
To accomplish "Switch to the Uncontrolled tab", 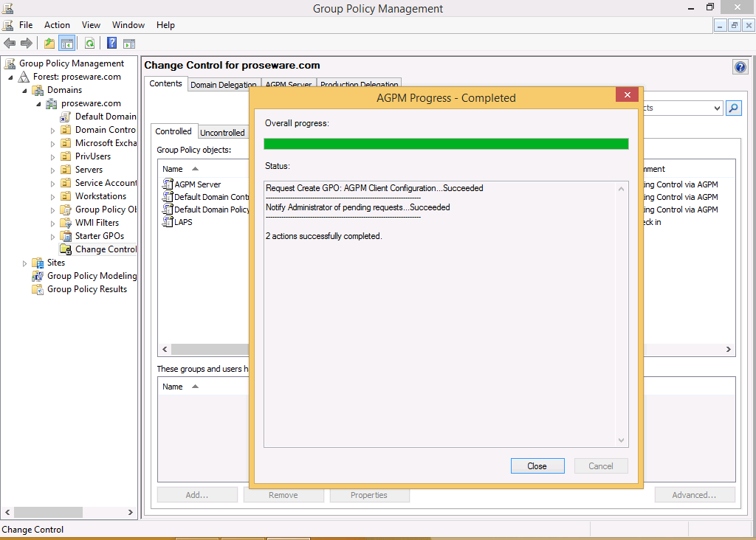I will [x=222, y=133].
